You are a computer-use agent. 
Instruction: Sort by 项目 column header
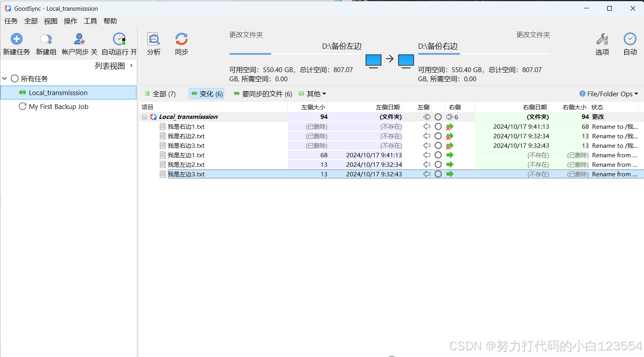pyautogui.click(x=148, y=107)
